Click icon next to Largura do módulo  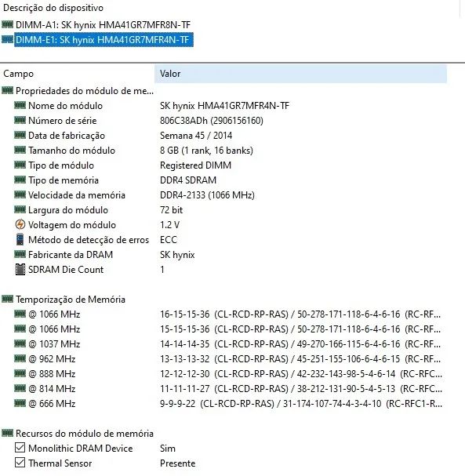(20, 209)
